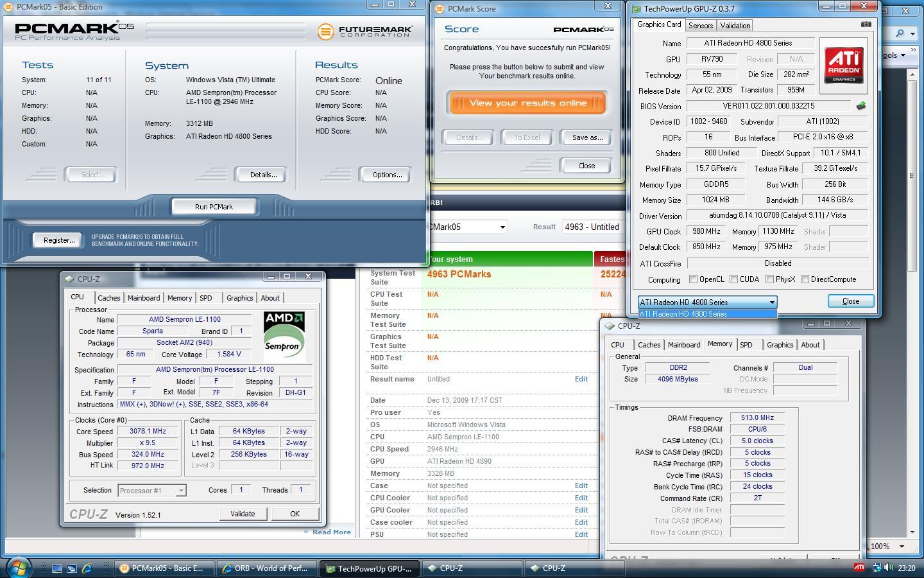Switch to TechPowerUp GPU-Z taskbar button

click(369, 568)
